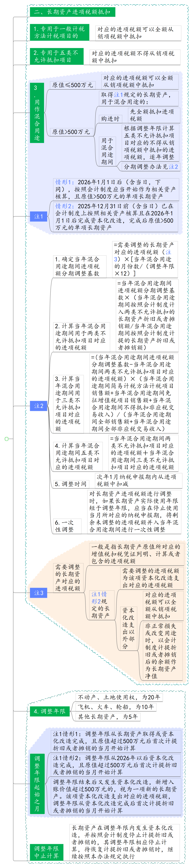193x868 pixels.
Task: Collapse the mind map via the left circle toggle
Action: tap(6, 439)
